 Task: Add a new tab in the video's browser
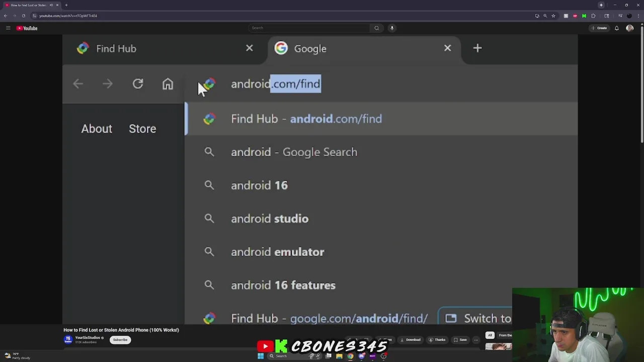pos(477,48)
